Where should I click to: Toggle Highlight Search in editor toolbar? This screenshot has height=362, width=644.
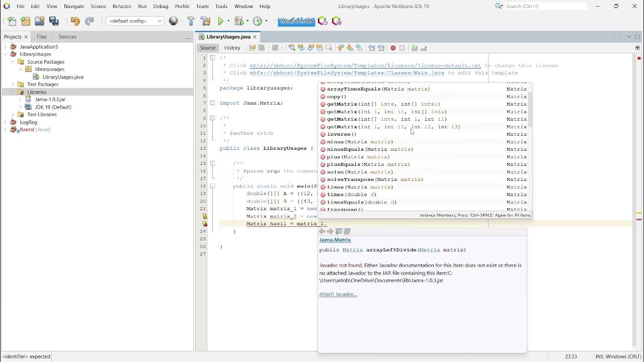coord(319,48)
